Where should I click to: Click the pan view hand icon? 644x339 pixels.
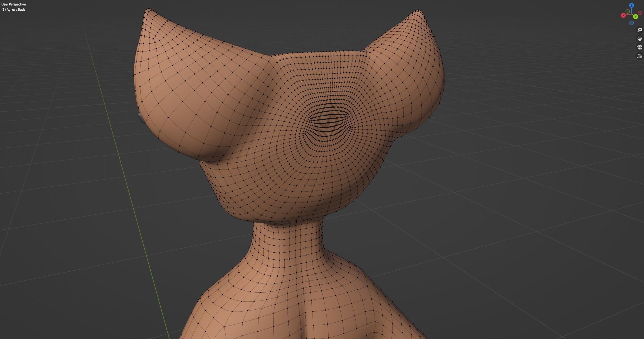[x=639, y=39]
